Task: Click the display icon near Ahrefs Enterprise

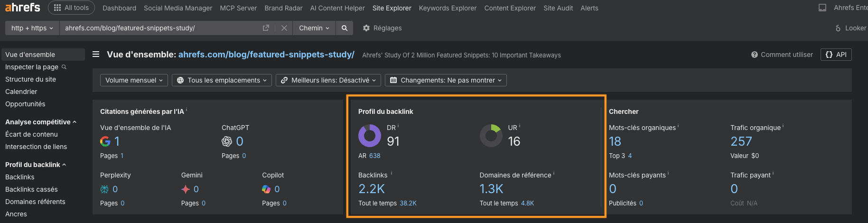Action: tap(822, 8)
